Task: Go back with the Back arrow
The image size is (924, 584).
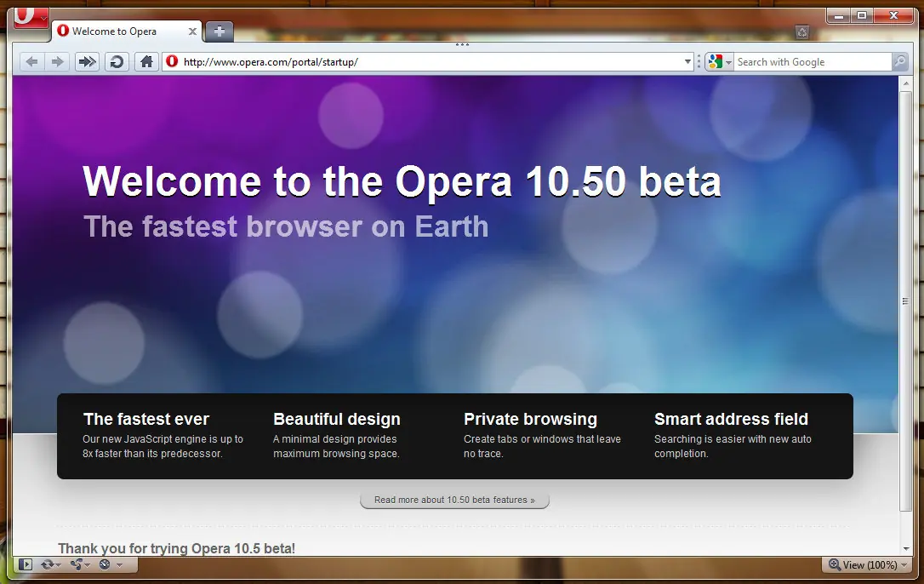Action: coord(31,62)
